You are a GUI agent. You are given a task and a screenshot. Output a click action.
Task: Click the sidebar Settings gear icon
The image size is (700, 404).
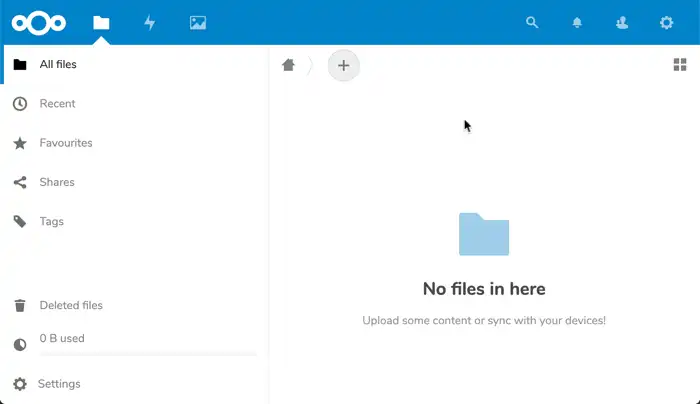pos(20,384)
